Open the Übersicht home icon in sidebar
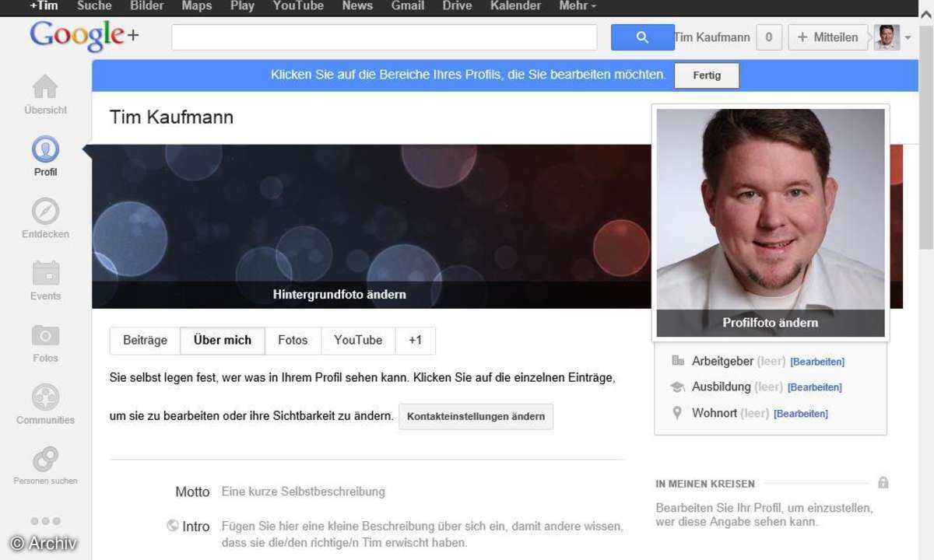The image size is (934, 560). (45, 86)
